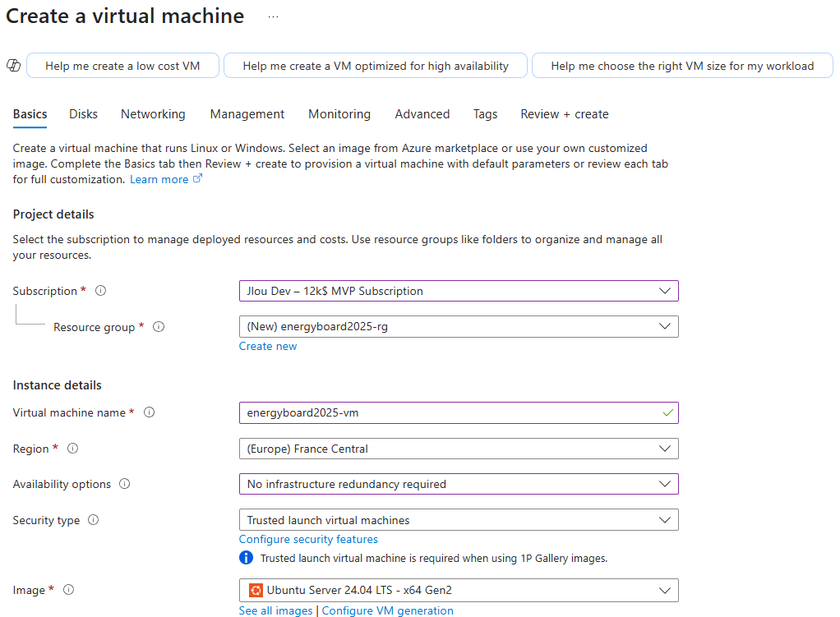Open the Availability options dropdown
The height and width of the screenshot is (617, 840).
(459, 484)
